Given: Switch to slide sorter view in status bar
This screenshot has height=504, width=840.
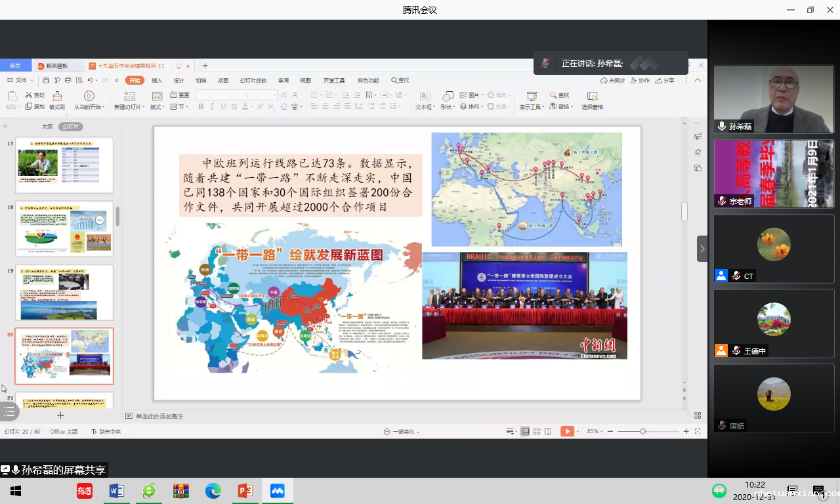Looking at the screenshot, I should (537, 431).
